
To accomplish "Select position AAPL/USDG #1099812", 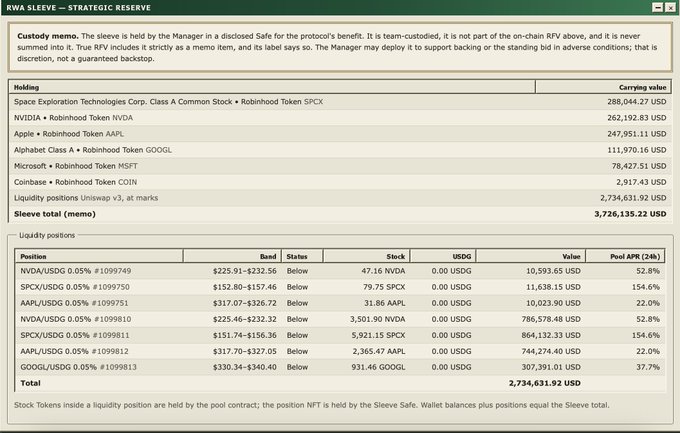I will tap(340, 351).
